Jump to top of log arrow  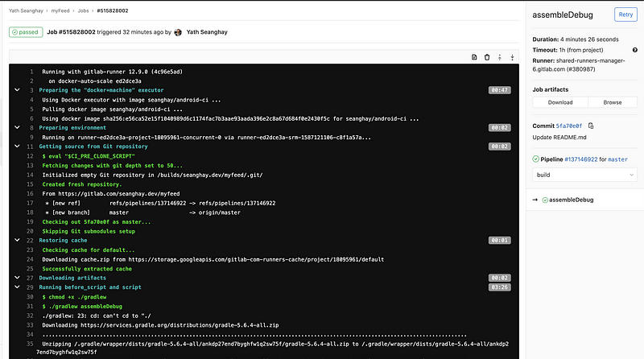click(499, 57)
